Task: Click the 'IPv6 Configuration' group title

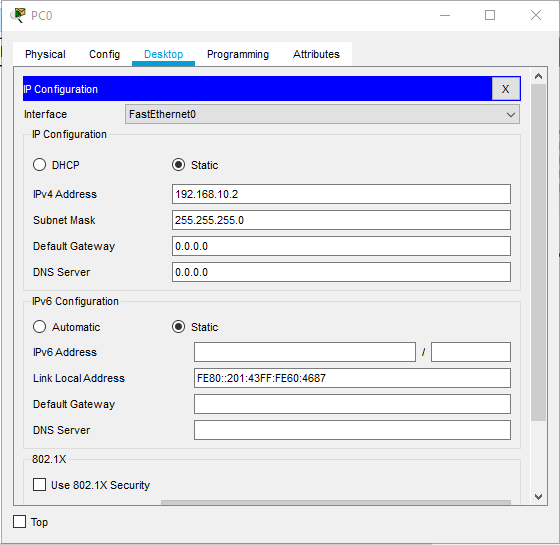Action: [x=75, y=301]
